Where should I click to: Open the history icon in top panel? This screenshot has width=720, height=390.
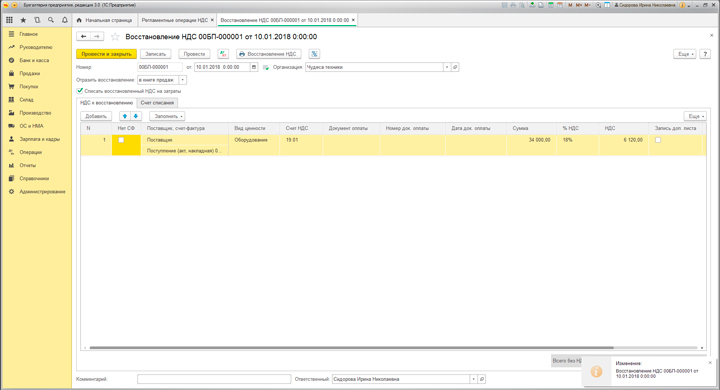coord(37,20)
